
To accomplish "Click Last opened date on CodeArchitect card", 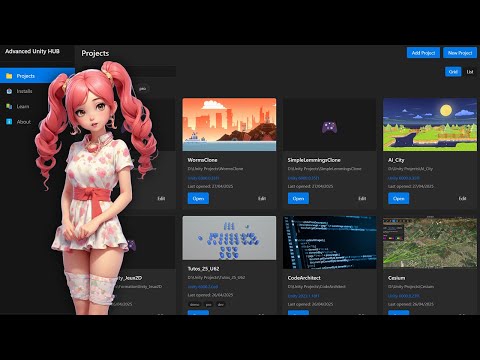I will pos(310,304).
